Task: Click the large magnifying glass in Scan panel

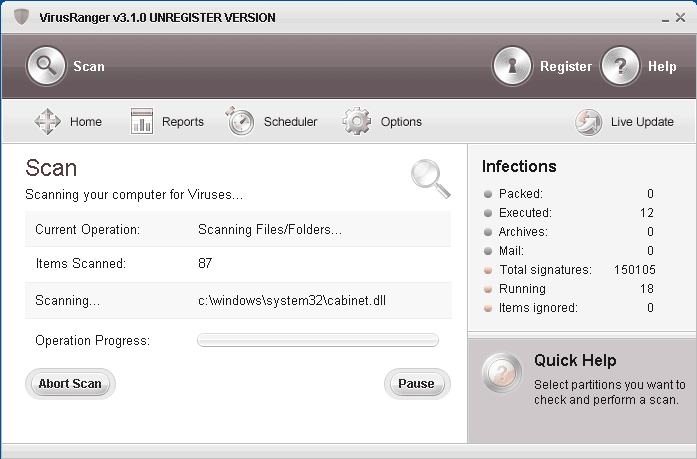Action: click(430, 178)
